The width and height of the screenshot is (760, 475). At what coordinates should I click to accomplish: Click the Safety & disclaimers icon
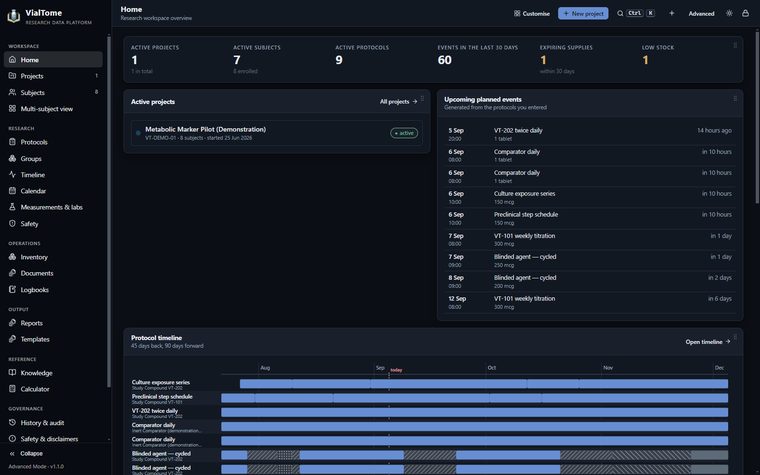[13, 439]
